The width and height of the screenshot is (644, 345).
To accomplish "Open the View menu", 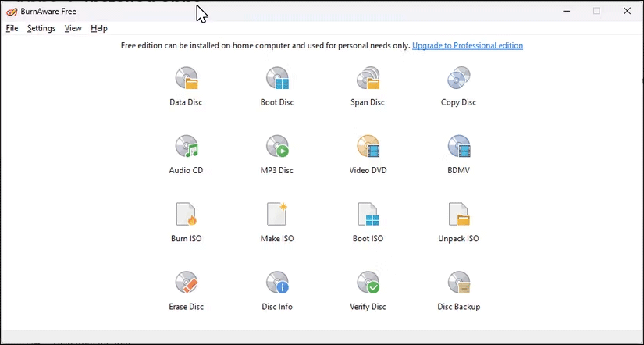I will coord(73,28).
